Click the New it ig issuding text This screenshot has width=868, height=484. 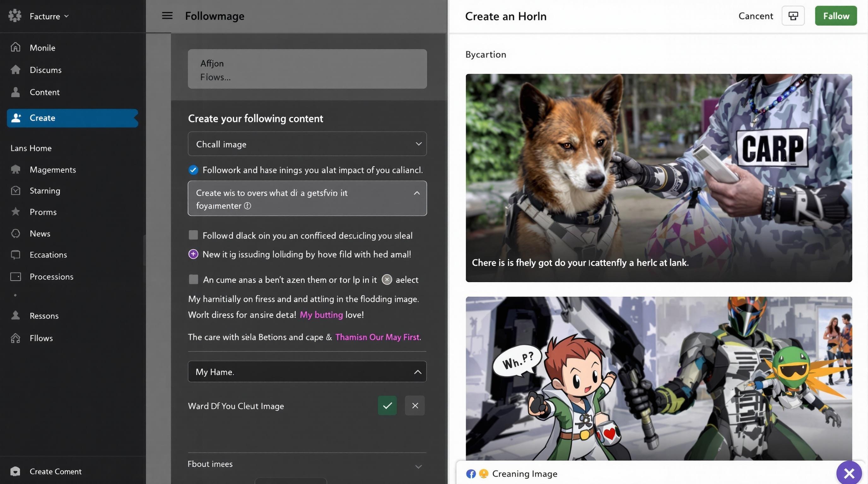pyautogui.click(x=307, y=254)
